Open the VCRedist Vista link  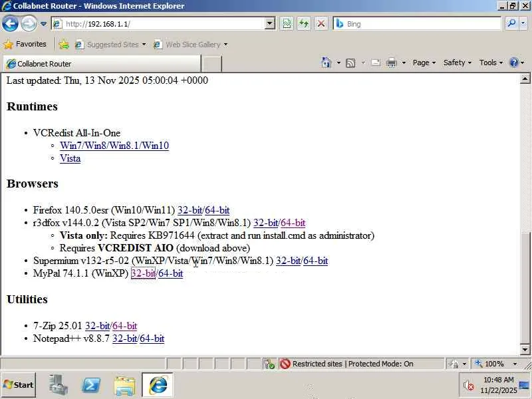tap(70, 158)
